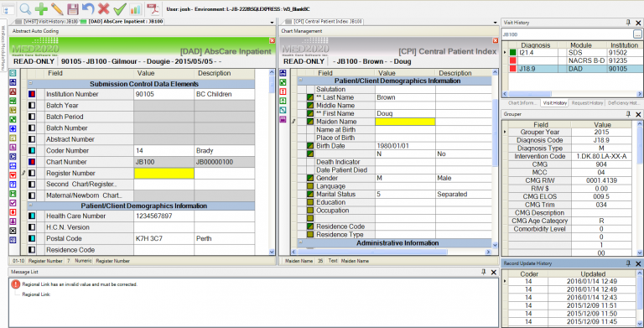
Task: Click the status icon beside Gender field
Action: pos(310,178)
